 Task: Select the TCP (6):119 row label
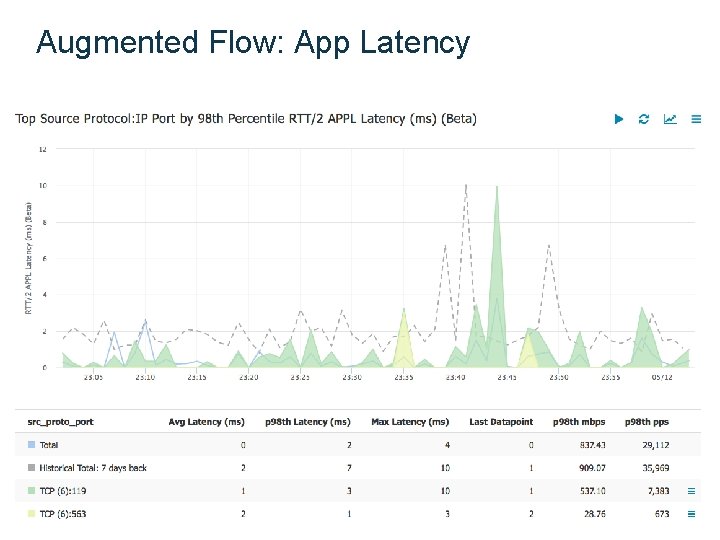tap(63, 491)
